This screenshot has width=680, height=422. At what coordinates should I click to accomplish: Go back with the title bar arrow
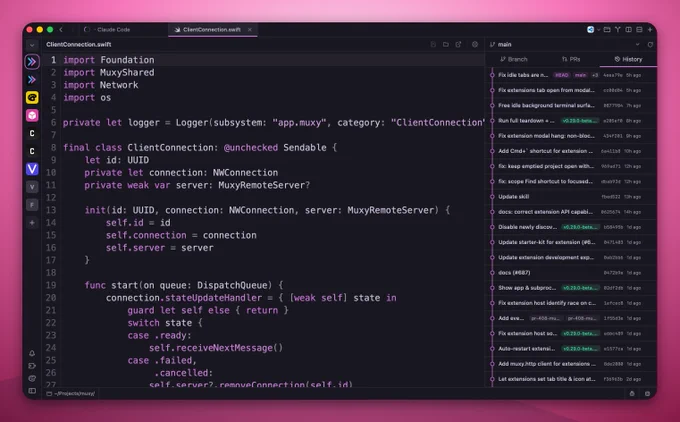(x=61, y=29)
